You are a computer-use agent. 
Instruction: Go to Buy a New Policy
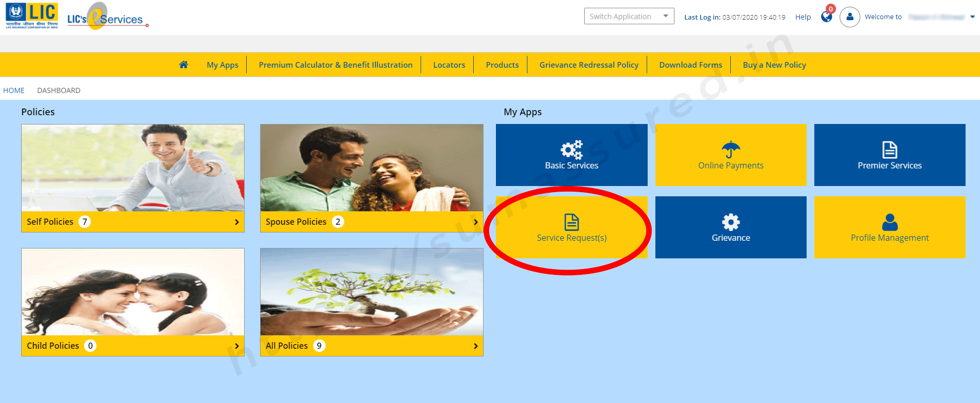click(x=774, y=65)
